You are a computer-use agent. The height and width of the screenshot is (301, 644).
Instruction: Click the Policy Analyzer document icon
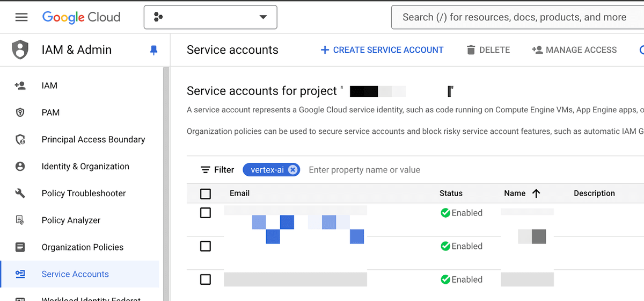tap(20, 220)
